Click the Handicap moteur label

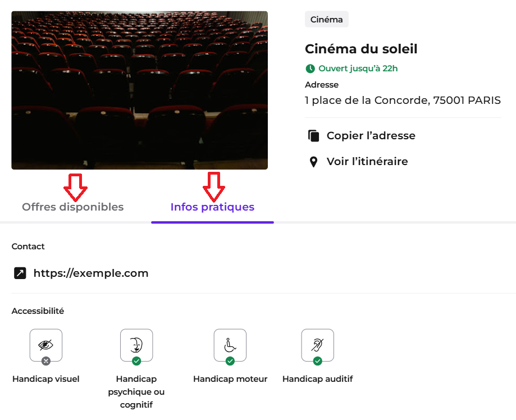[230, 379]
